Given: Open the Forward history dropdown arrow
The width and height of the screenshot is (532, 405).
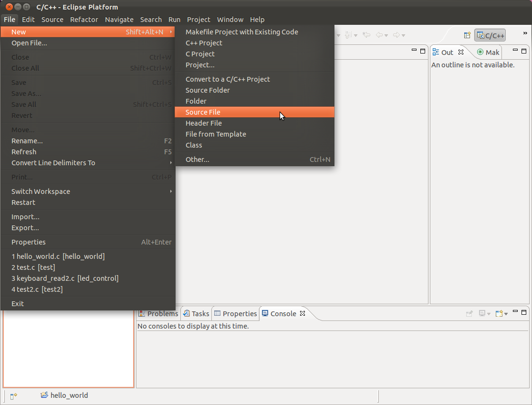Looking at the screenshot, I should [403, 35].
